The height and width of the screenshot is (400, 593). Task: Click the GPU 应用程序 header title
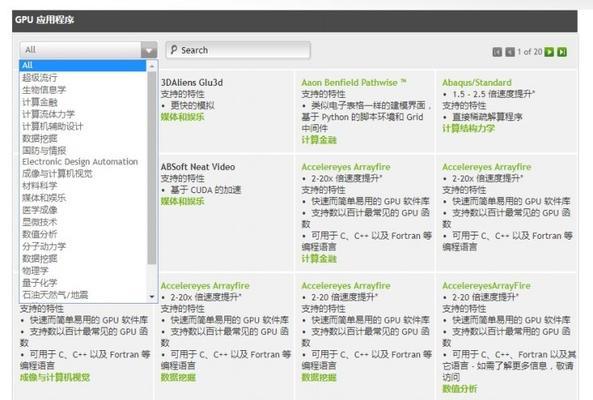tap(45, 20)
